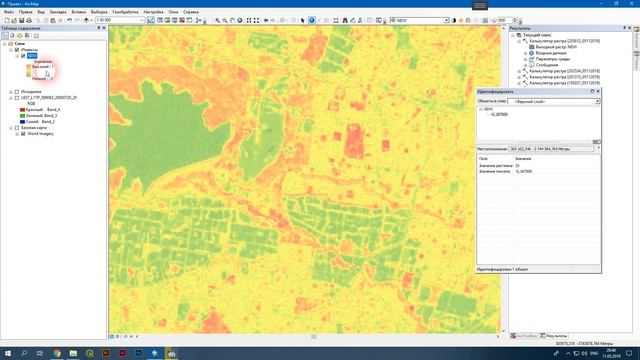
Task: List By Selection button
Action: [27, 36]
